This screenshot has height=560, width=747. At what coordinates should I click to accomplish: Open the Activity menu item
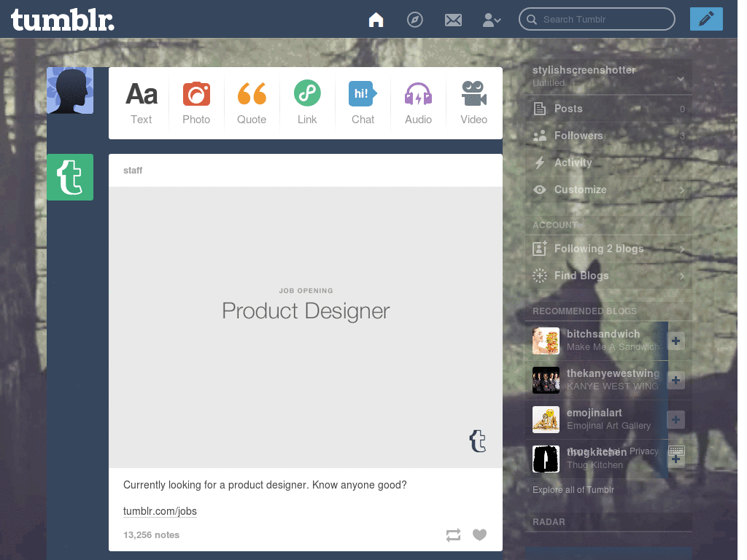(609, 163)
